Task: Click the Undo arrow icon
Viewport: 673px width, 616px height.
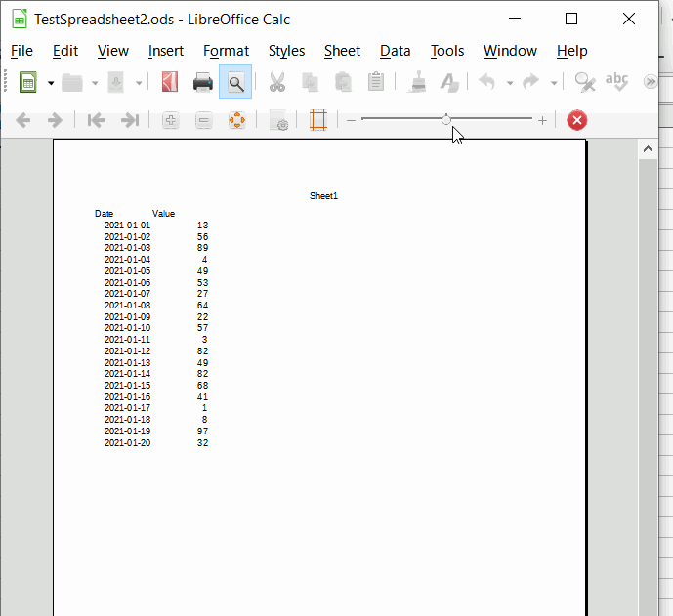Action: 486,81
